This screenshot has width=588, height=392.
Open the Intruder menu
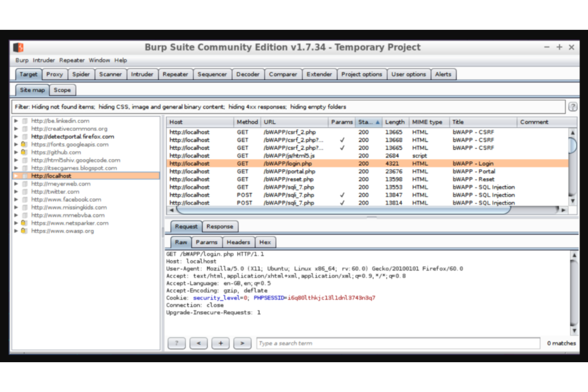pos(43,60)
